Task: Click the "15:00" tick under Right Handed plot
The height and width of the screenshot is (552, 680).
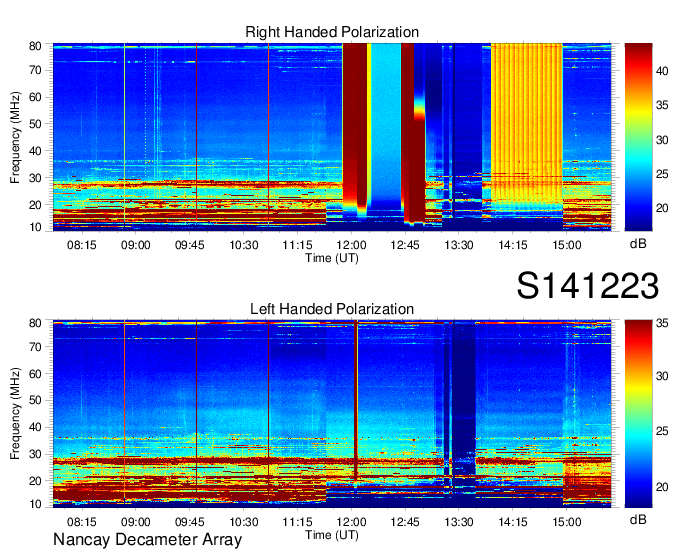Action: click(x=566, y=245)
